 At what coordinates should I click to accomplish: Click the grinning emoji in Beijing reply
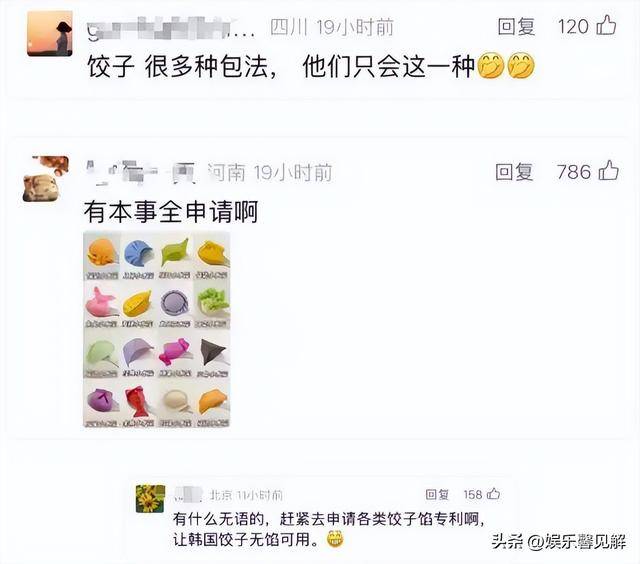click(335, 540)
